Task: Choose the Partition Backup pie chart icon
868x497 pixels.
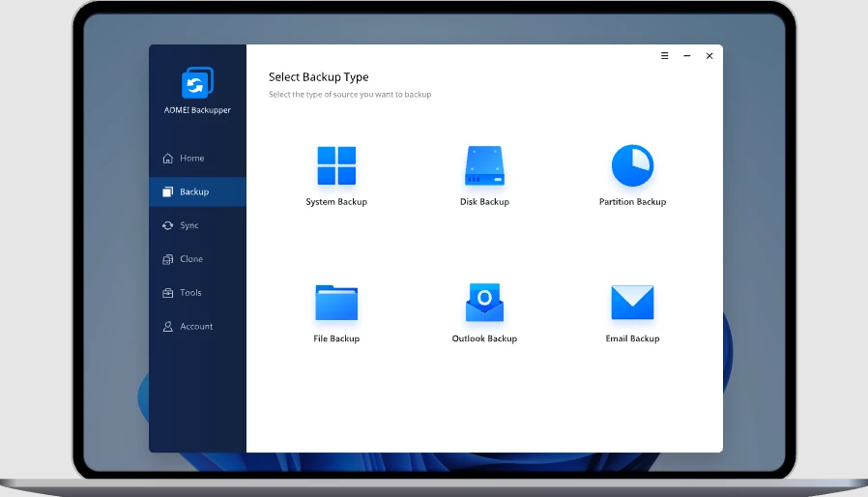Action: pyautogui.click(x=632, y=166)
